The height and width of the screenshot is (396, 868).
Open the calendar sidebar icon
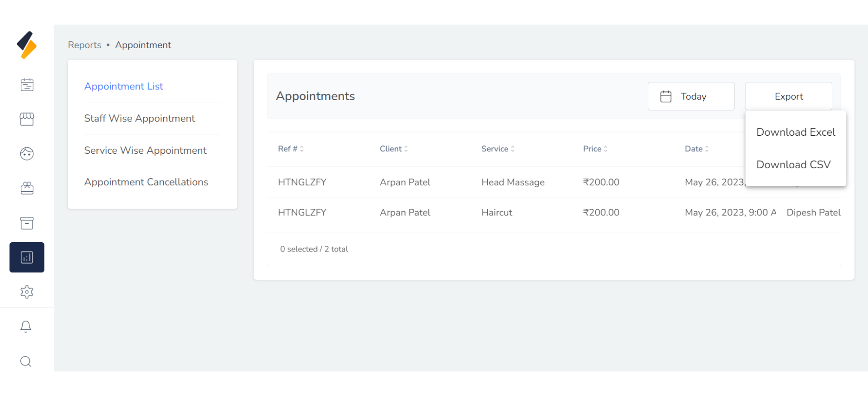pos(27,85)
